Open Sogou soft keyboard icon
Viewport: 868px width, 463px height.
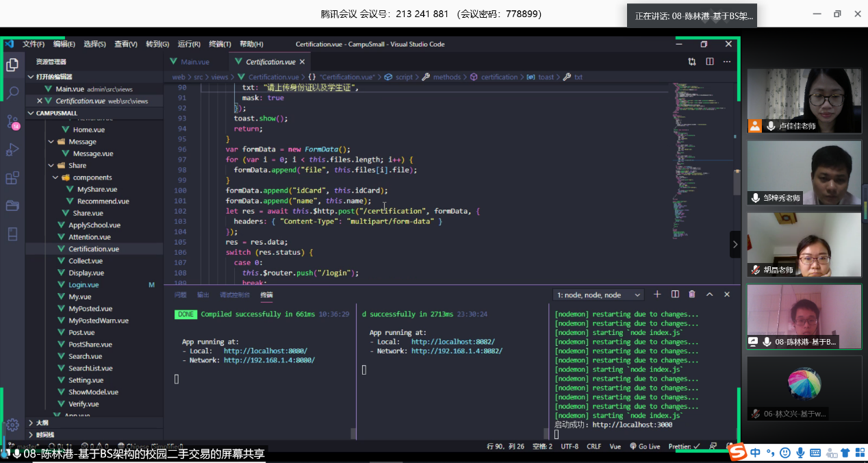pyautogui.click(x=815, y=453)
